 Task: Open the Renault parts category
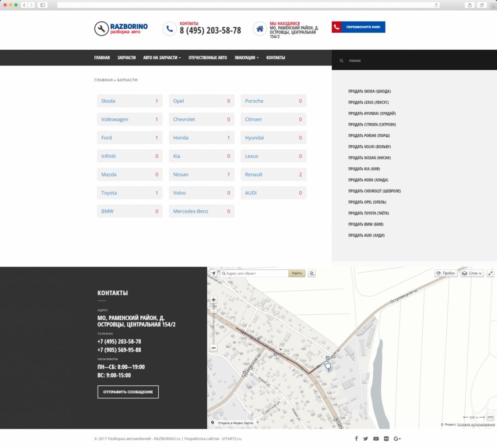[254, 174]
